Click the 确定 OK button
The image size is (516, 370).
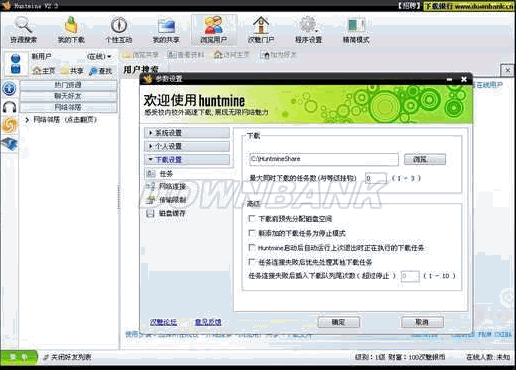tap(339, 322)
